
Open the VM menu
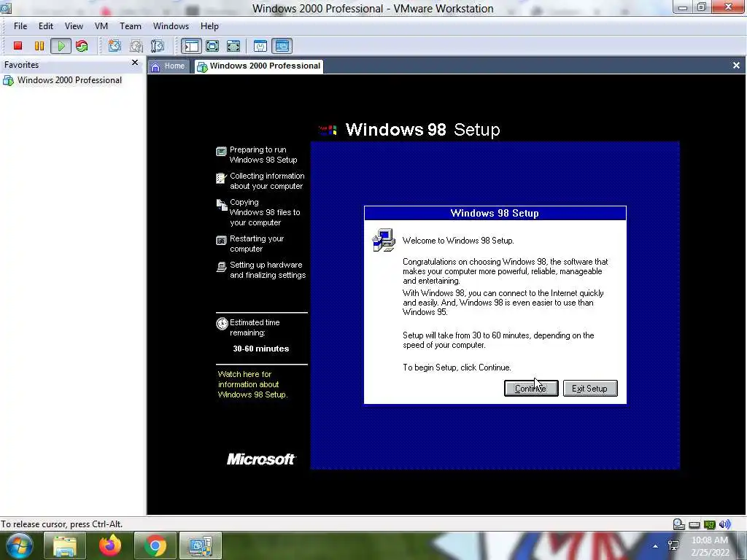click(101, 26)
